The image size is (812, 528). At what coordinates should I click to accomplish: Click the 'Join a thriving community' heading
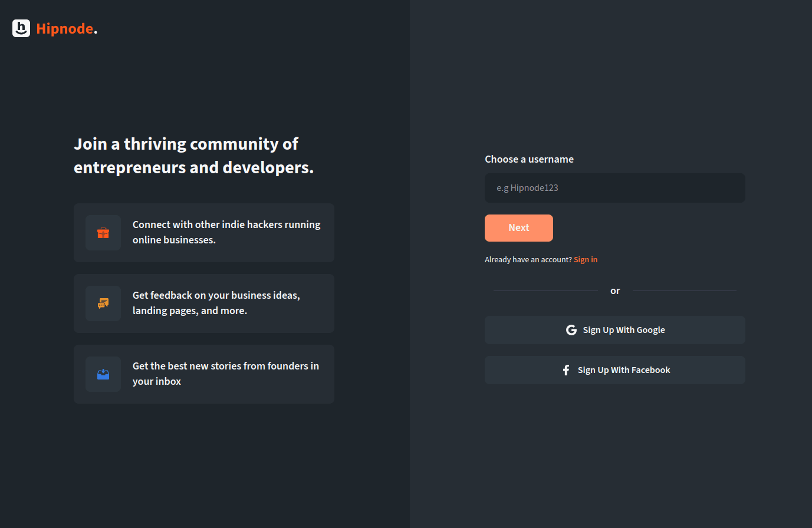pyautogui.click(x=193, y=156)
